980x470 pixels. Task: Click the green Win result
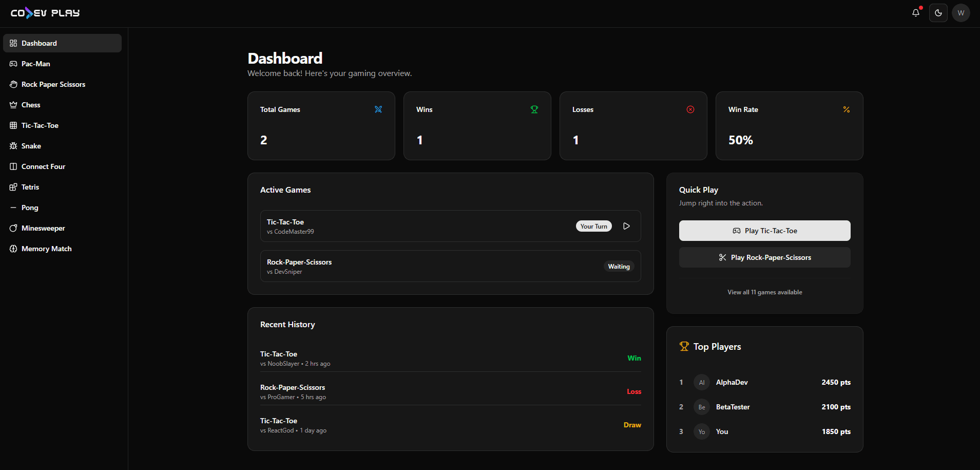[x=634, y=358]
